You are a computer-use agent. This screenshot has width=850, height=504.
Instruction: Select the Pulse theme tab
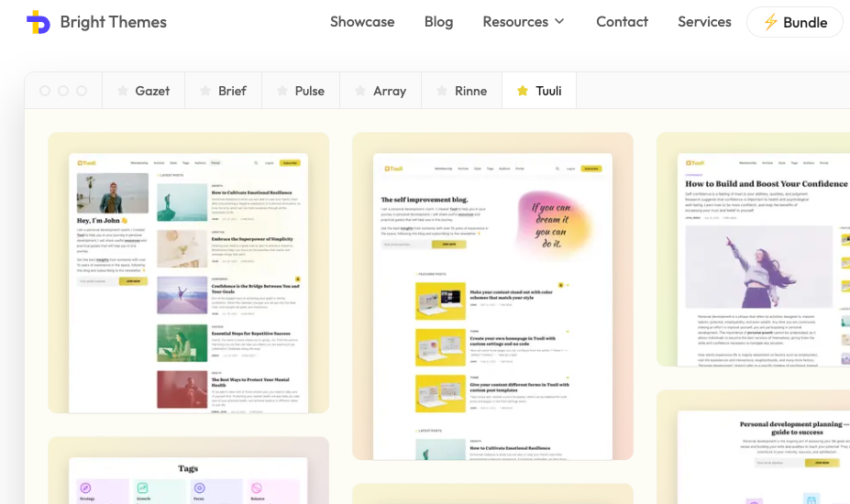tap(301, 91)
